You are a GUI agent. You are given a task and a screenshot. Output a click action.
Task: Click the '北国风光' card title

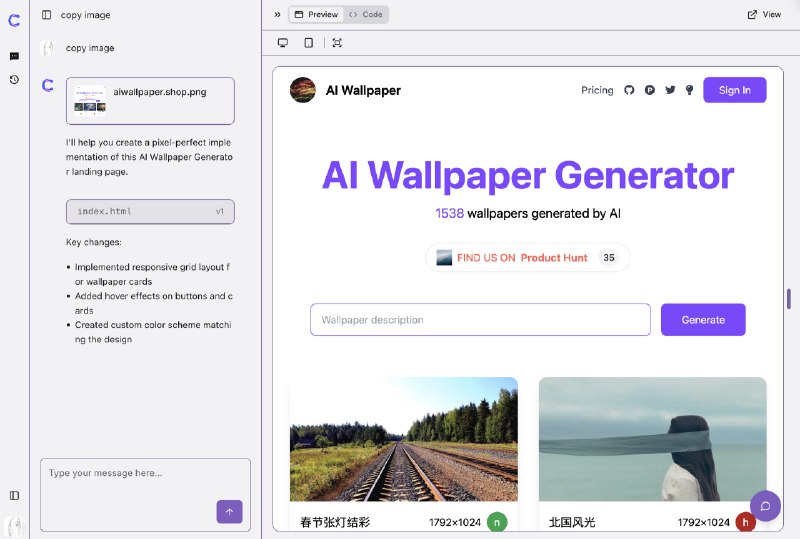tap(572, 522)
